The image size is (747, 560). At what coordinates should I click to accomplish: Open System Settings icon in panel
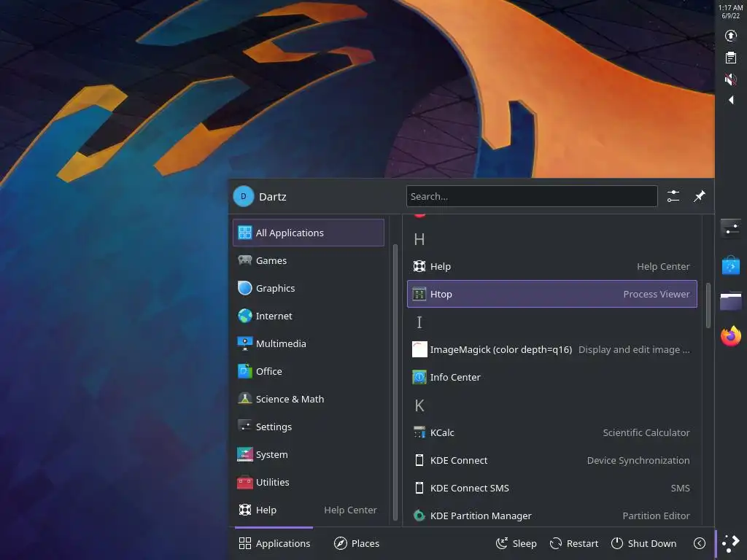click(731, 228)
